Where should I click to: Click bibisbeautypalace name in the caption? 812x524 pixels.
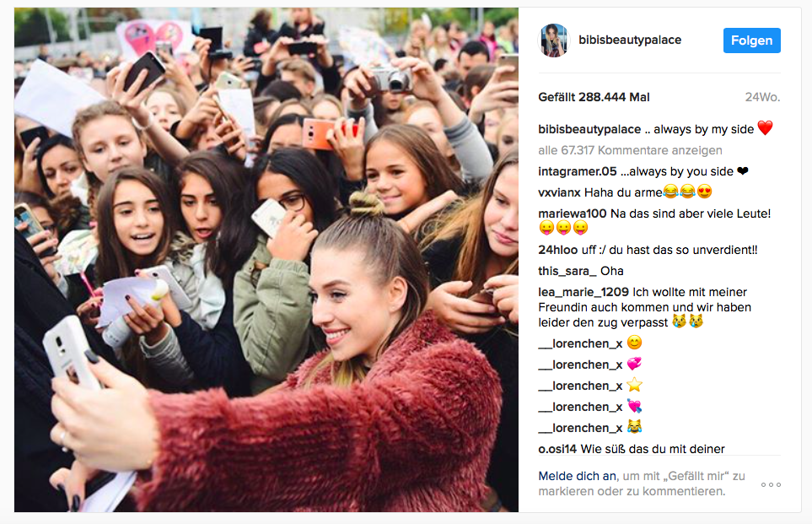pos(589,130)
